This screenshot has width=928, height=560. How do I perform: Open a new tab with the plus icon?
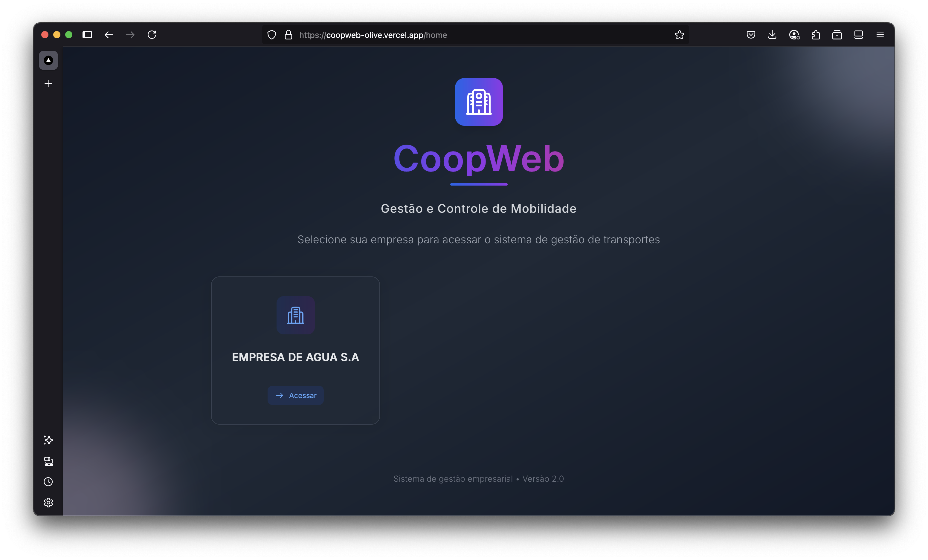click(x=48, y=84)
